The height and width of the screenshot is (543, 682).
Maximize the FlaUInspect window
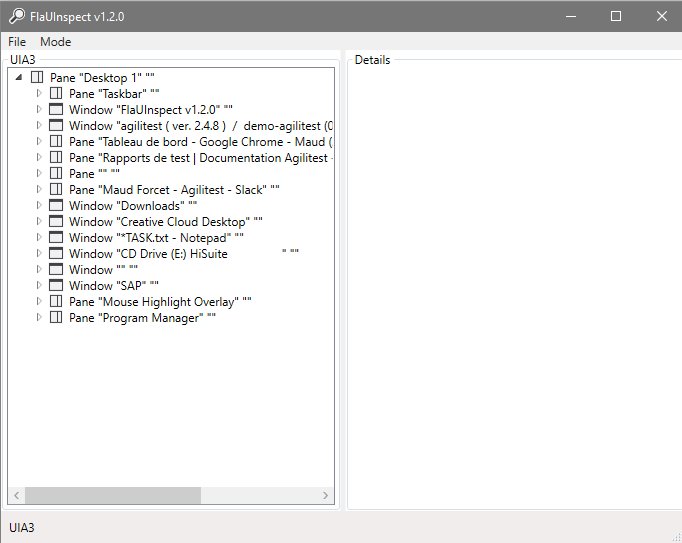615,17
